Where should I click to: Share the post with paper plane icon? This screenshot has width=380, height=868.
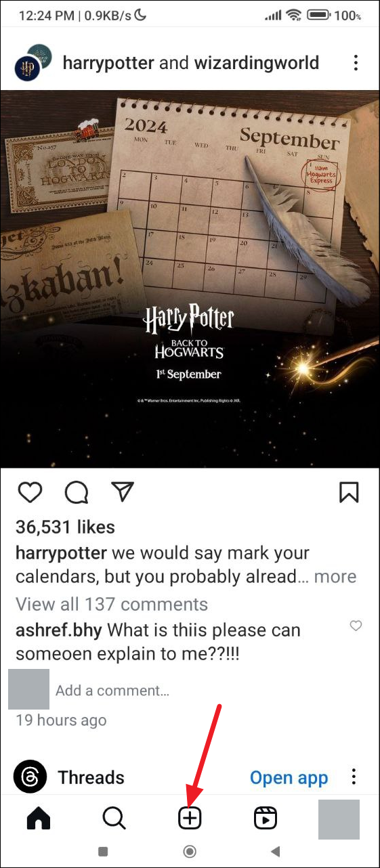click(123, 492)
